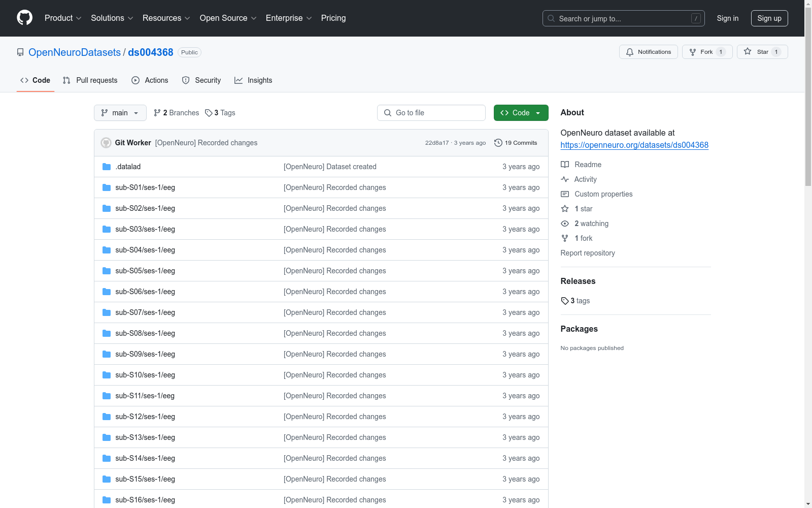Open the Releases section heading
Image resolution: width=812 pixels, height=508 pixels.
click(578, 281)
